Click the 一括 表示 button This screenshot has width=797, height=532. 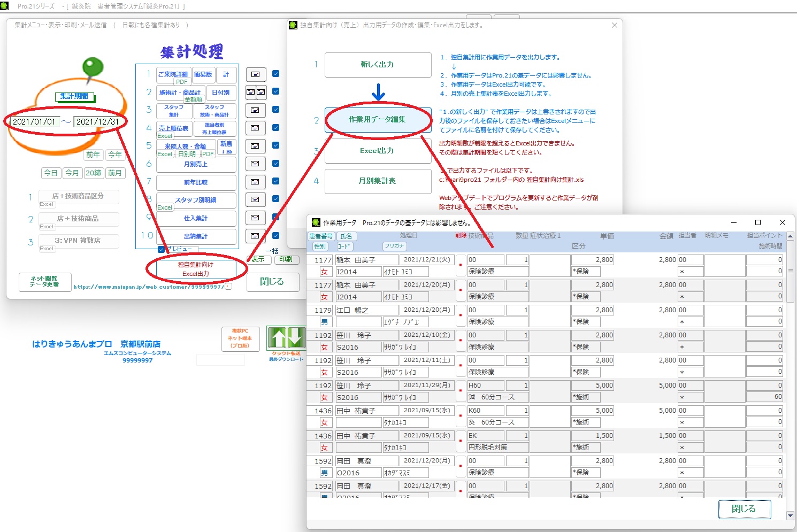(x=258, y=259)
